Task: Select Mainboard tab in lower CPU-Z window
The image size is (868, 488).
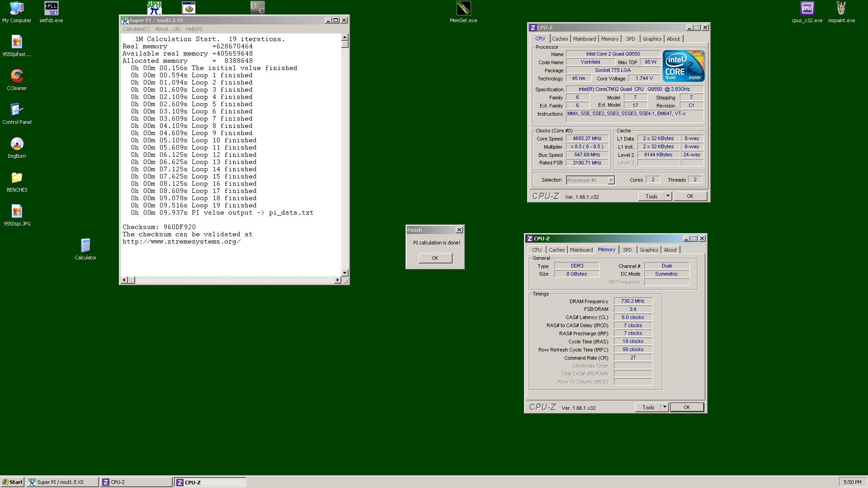Action: pyautogui.click(x=581, y=250)
